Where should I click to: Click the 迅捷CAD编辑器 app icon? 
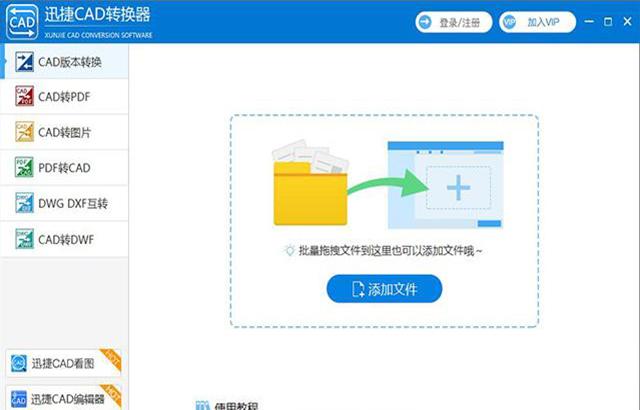point(19,399)
